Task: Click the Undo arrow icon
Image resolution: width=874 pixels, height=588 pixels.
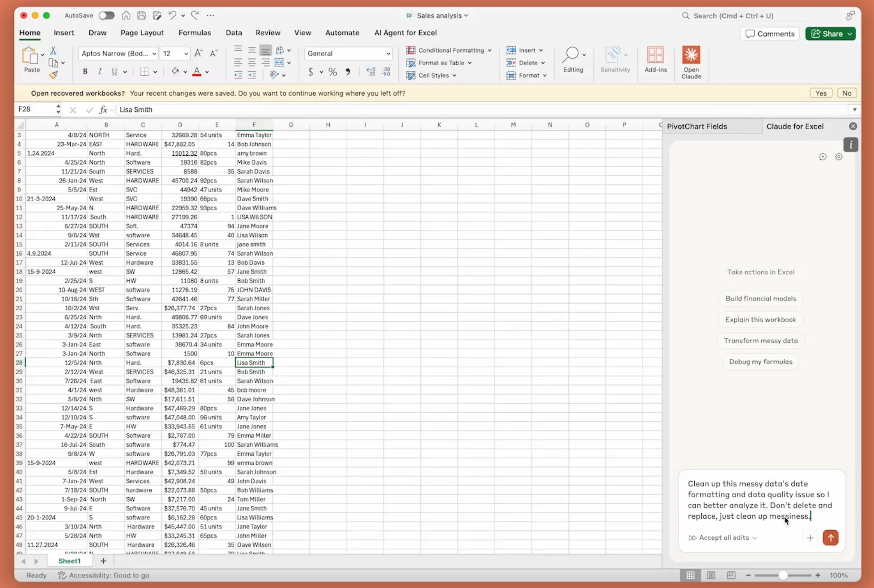Action: (172, 15)
